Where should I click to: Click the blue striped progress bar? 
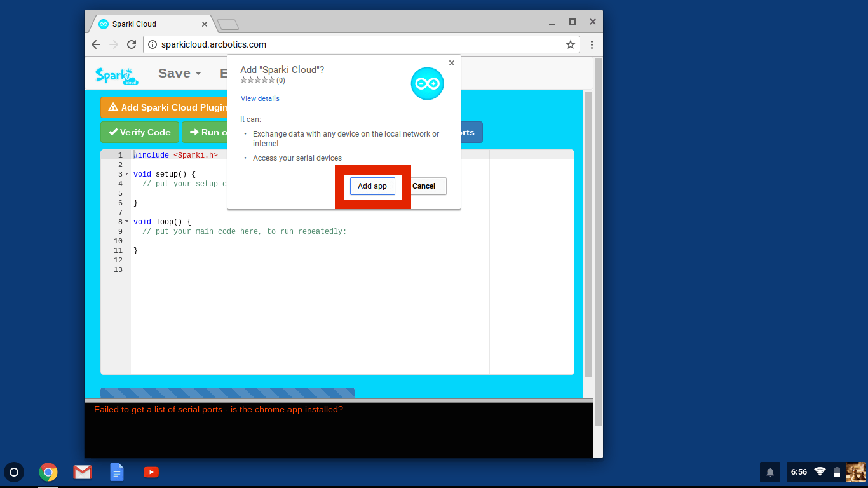[227, 393]
